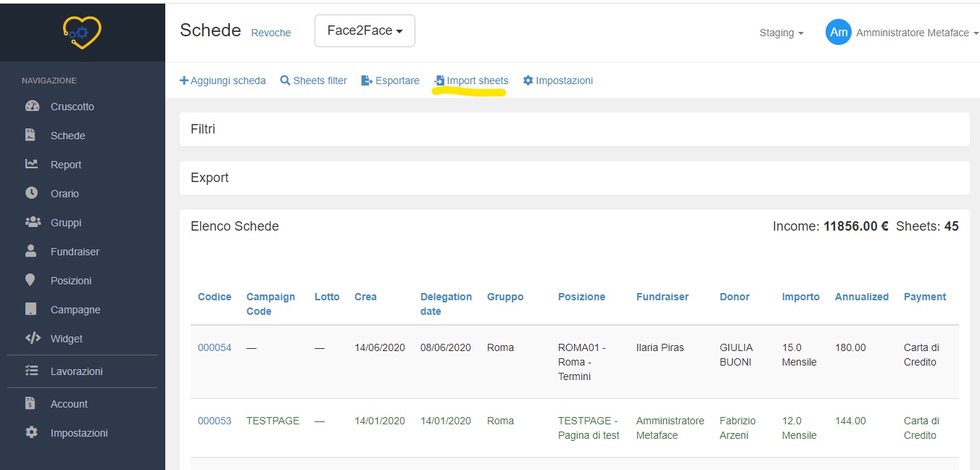This screenshot has height=470, width=980.
Task: Click the heart logo at top left
Action: point(82,32)
